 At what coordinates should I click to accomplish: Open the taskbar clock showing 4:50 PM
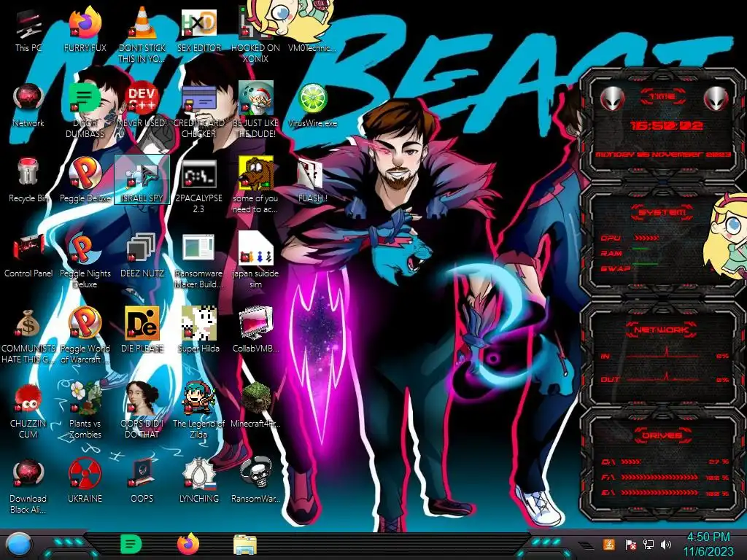(708, 544)
